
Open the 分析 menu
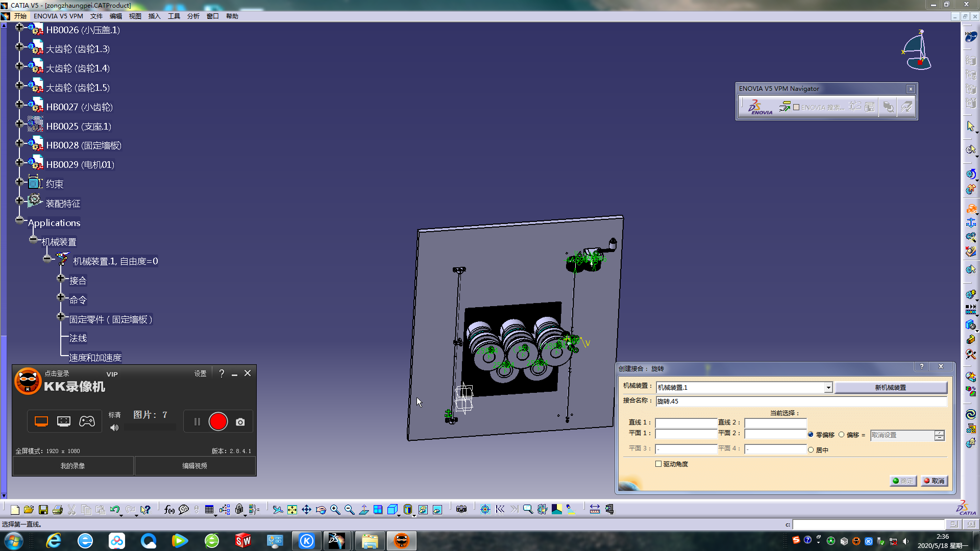(x=193, y=16)
